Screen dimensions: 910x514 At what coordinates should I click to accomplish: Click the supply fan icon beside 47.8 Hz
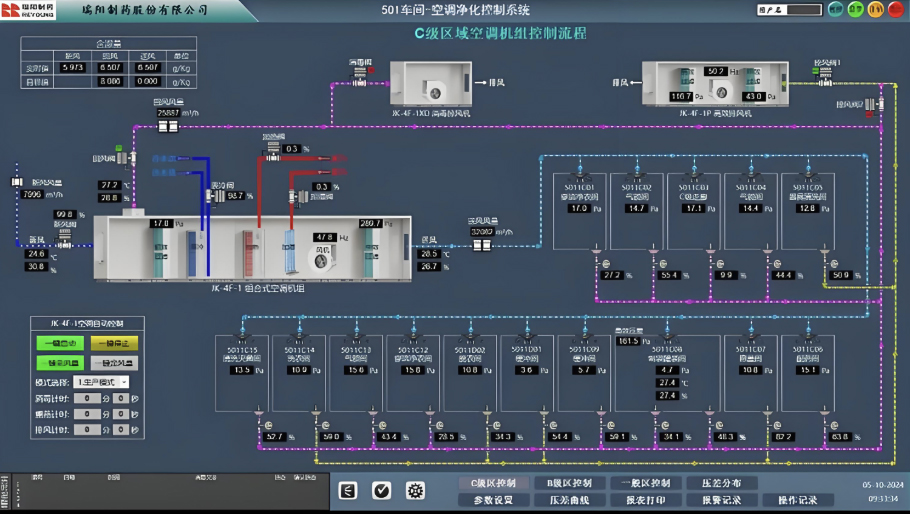322,259
